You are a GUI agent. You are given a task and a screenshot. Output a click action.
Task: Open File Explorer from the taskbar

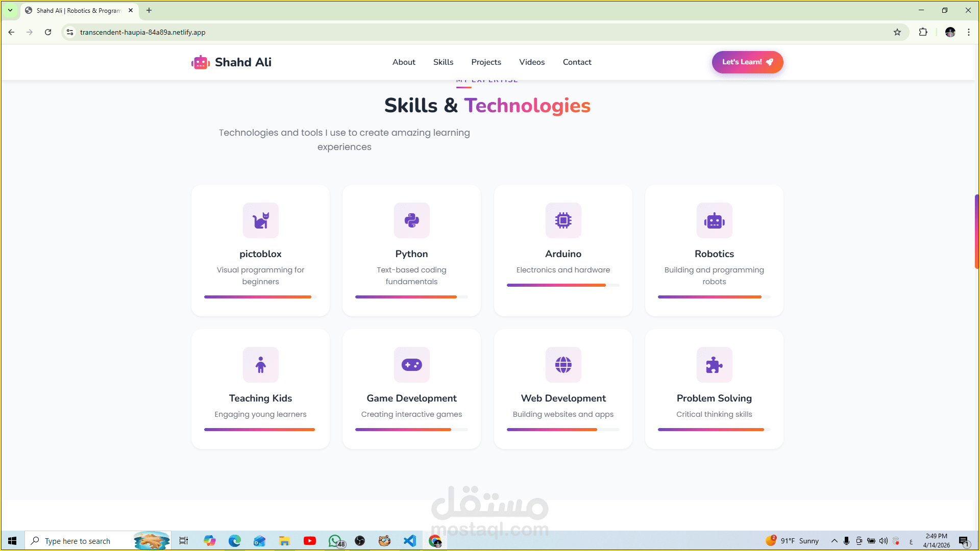click(x=284, y=541)
